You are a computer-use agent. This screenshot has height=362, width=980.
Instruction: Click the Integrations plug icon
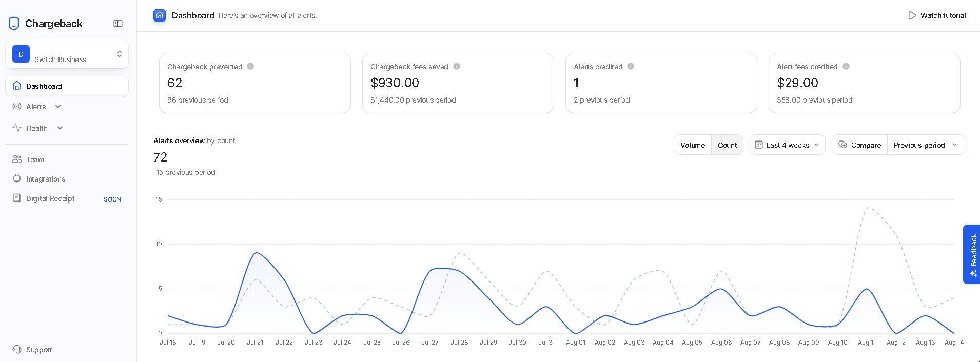pyautogui.click(x=17, y=178)
